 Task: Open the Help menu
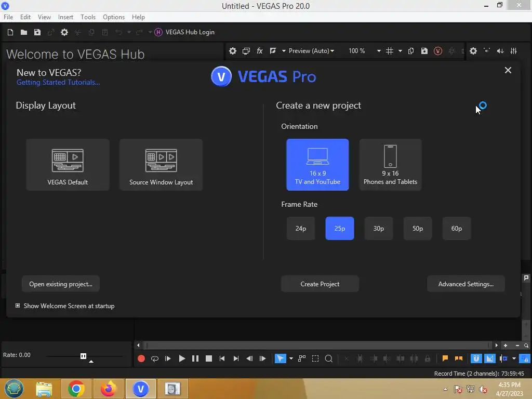click(x=138, y=17)
